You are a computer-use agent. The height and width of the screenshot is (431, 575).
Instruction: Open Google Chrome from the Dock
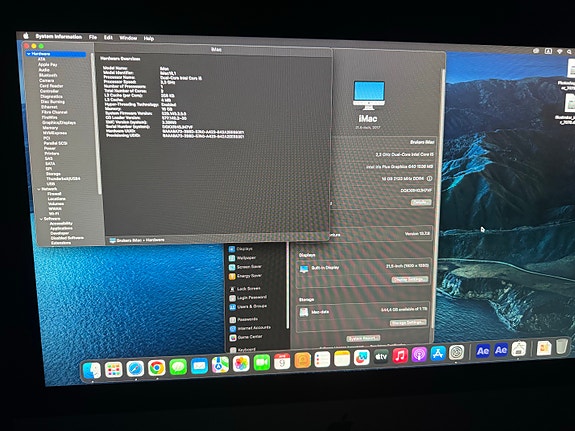pos(157,368)
